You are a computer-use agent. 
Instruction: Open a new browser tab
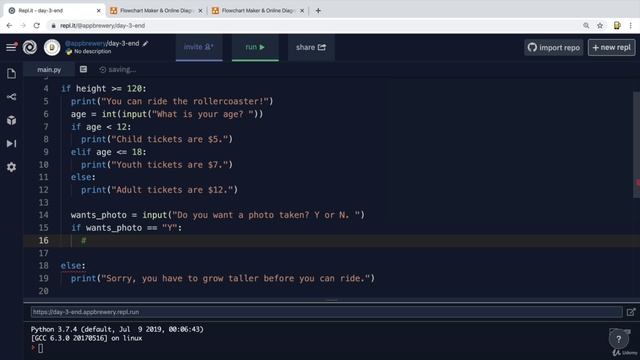click(318, 11)
